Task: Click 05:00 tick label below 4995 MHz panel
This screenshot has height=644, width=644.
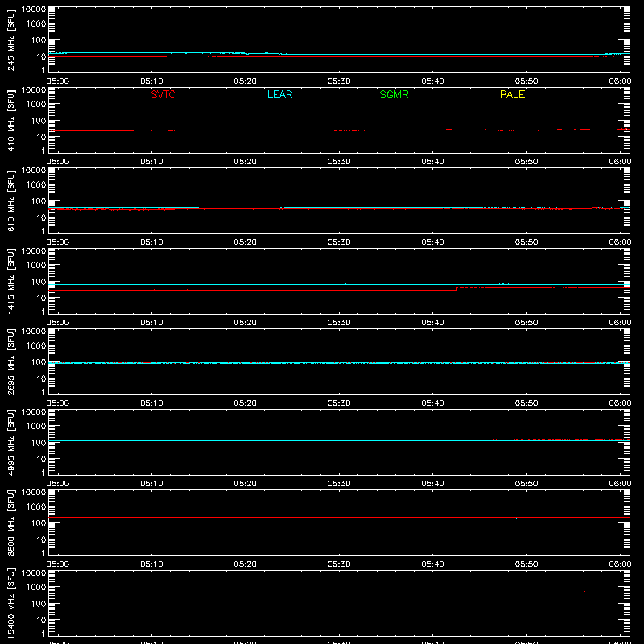Action: tap(58, 484)
